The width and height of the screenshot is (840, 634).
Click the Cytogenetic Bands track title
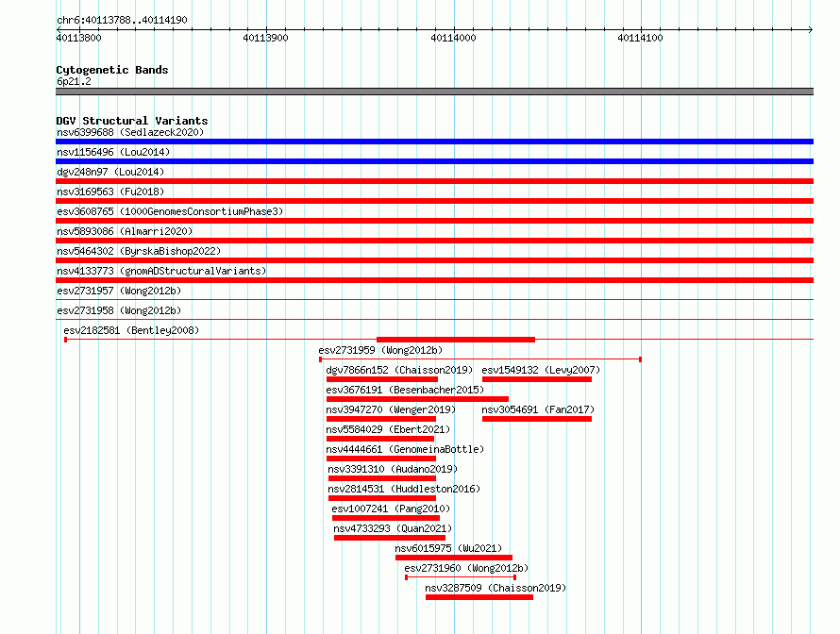pos(112,70)
